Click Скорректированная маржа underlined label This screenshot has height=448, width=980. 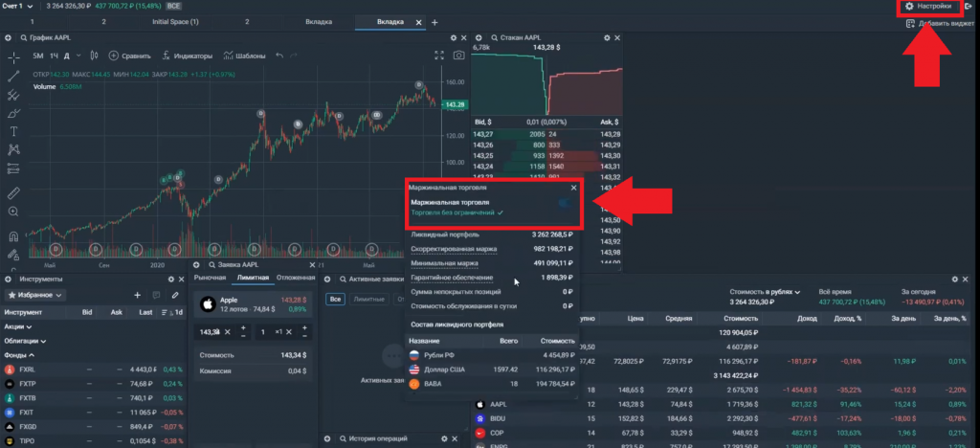pos(454,249)
